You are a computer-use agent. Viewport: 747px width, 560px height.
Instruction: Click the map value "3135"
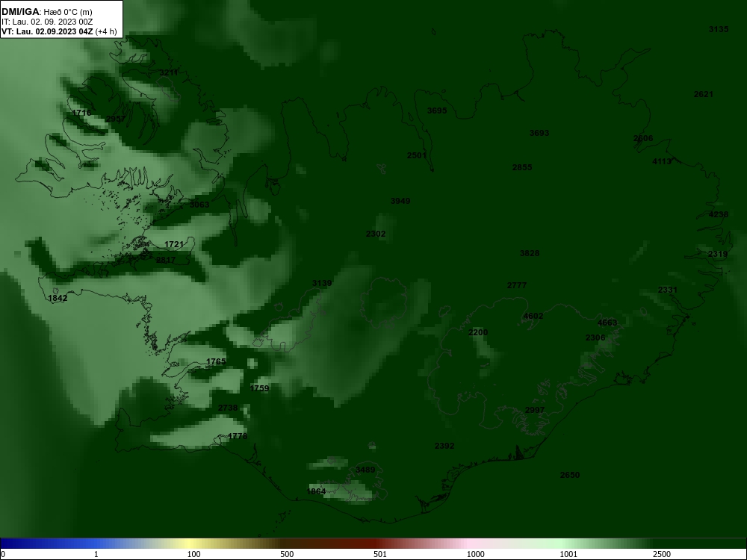[x=719, y=29]
